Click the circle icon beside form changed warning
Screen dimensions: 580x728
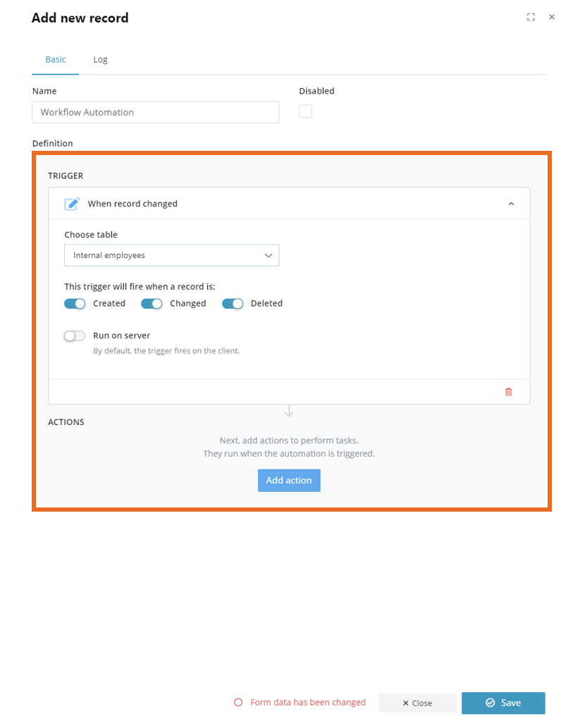pos(238,702)
